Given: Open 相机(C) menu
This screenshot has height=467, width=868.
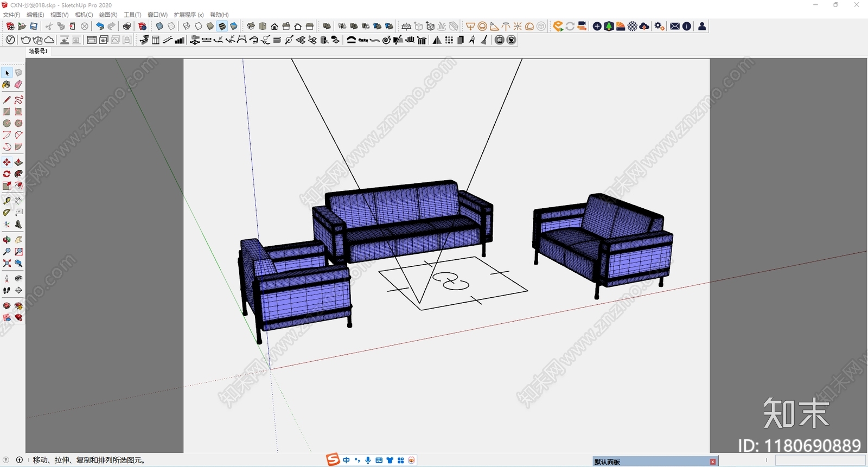Looking at the screenshot, I should tap(84, 15).
